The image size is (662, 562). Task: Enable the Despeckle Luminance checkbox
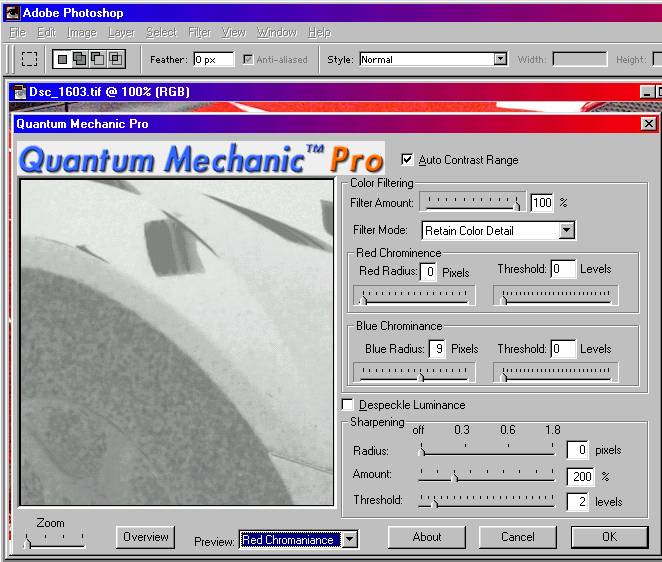coord(347,405)
